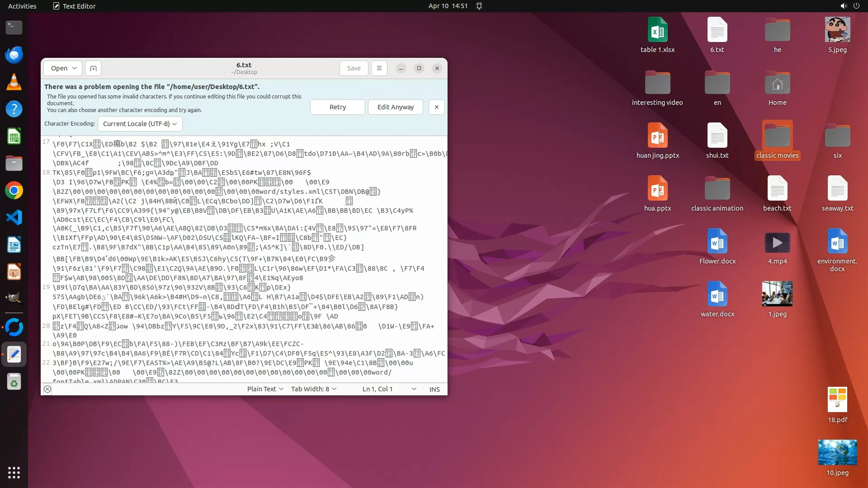
Task: Click the Text Editor app menu
Action: coord(75,6)
